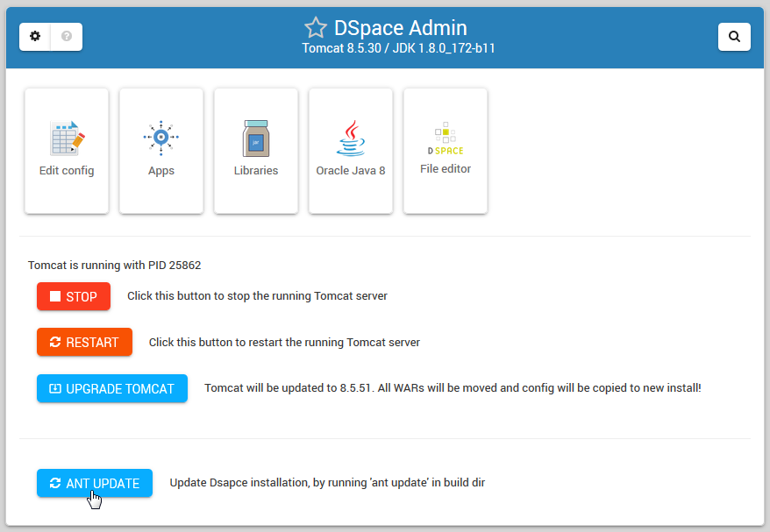This screenshot has width=770, height=532.
Task: Open the search magnifier button
Action: click(734, 36)
